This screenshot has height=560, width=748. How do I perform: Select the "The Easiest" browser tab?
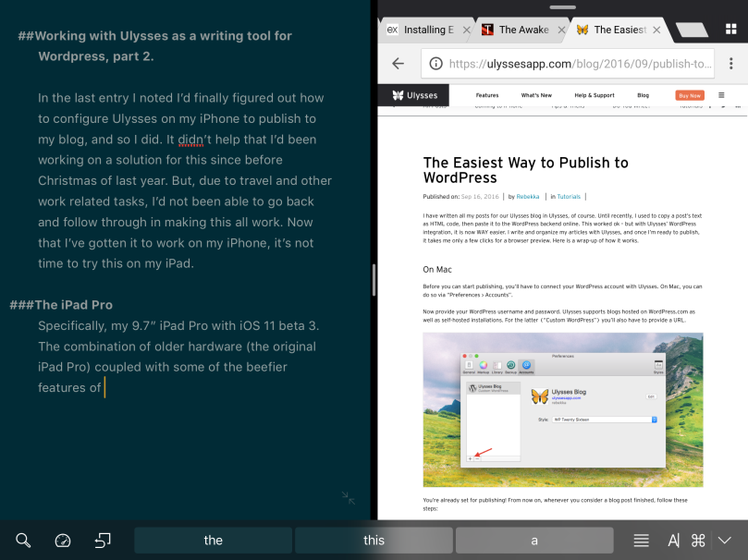[x=619, y=30]
